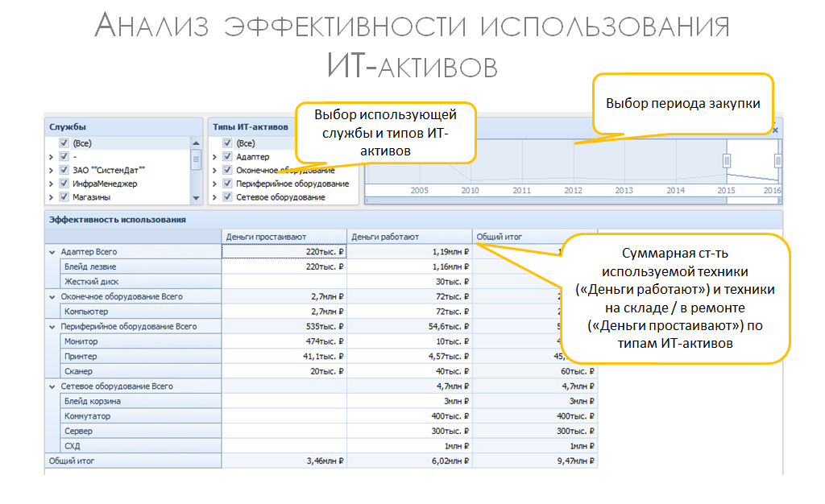Screen dimensions: 825x504
Task: Collapse the Адаптер Всего row group
Action: point(52,252)
